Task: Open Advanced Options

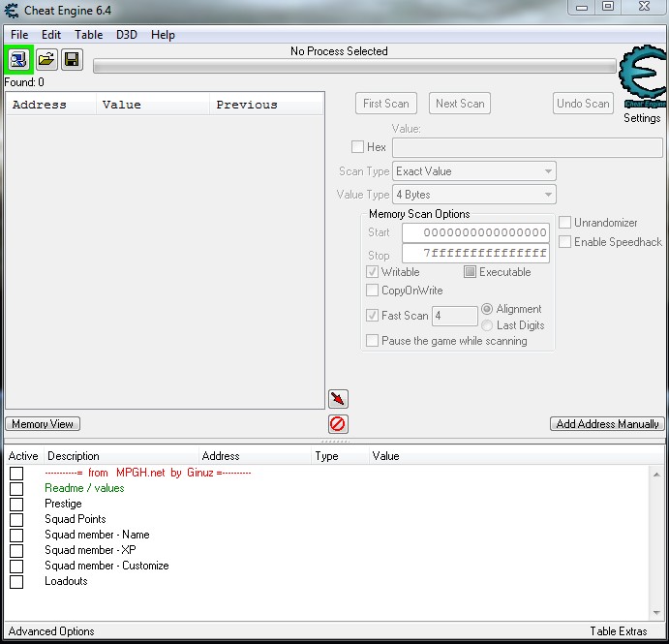Action: [x=51, y=631]
